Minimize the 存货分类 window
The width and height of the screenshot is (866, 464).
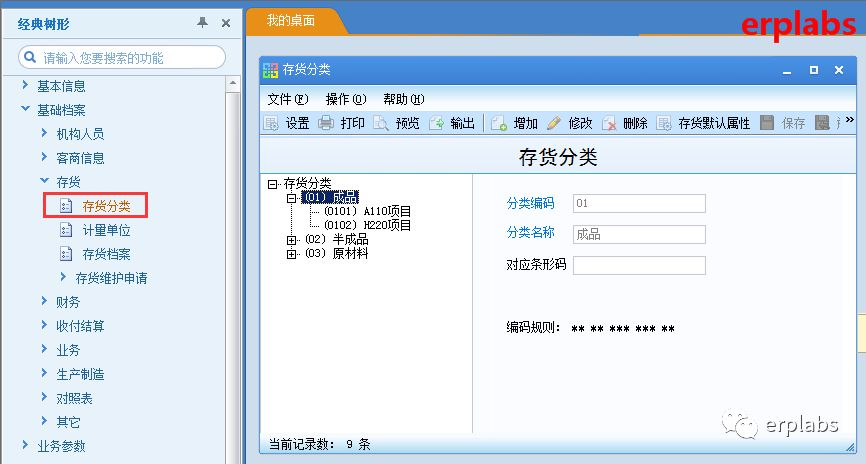pyautogui.click(x=787, y=71)
